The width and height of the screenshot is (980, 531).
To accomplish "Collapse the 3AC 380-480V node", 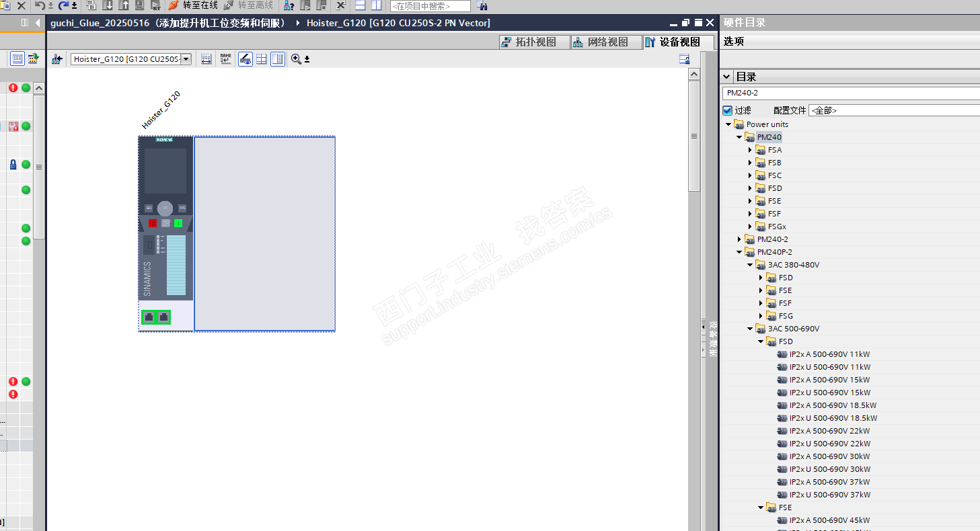I will pos(750,265).
